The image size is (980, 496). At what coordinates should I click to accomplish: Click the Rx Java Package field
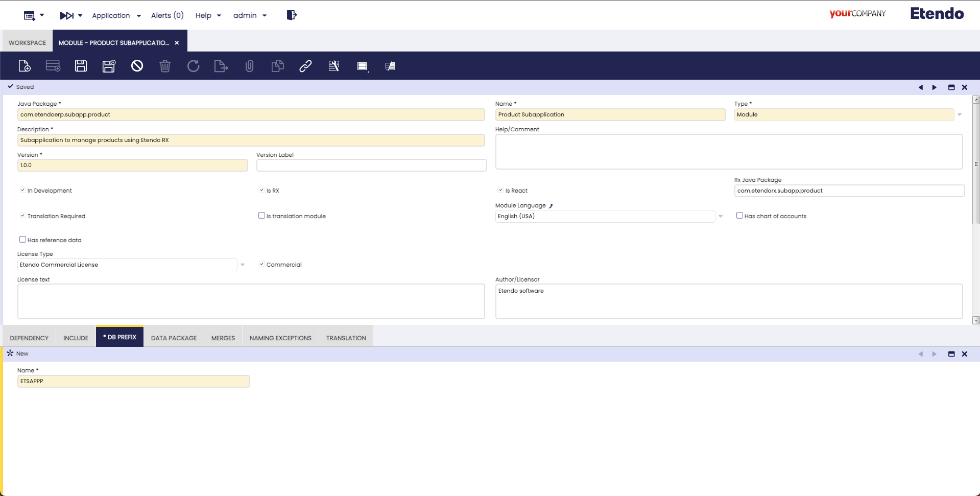(x=849, y=191)
